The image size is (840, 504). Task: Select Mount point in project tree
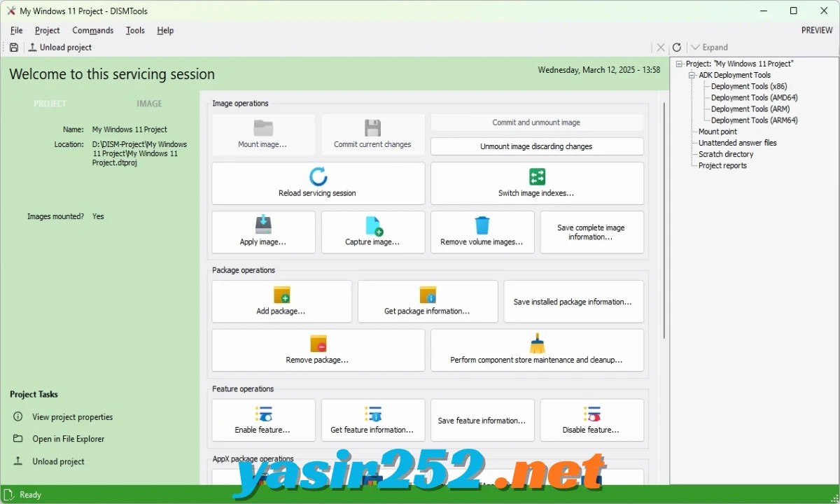pyautogui.click(x=717, y=131)
